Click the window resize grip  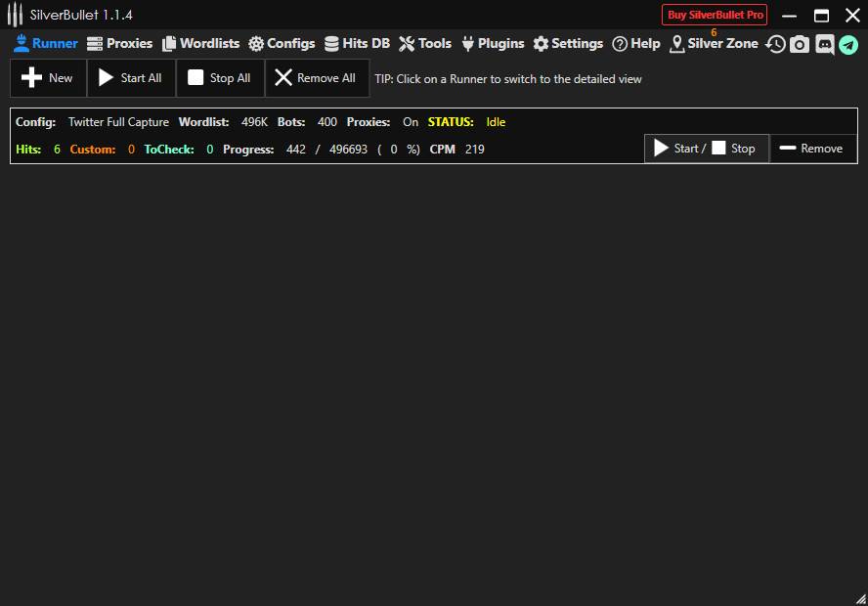click(x=861, y=599)
